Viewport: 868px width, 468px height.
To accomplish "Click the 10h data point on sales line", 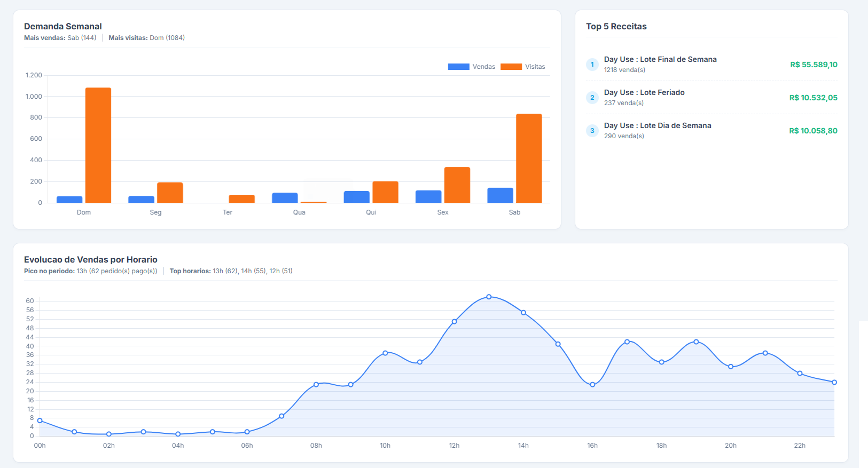I will coord(385,353).
